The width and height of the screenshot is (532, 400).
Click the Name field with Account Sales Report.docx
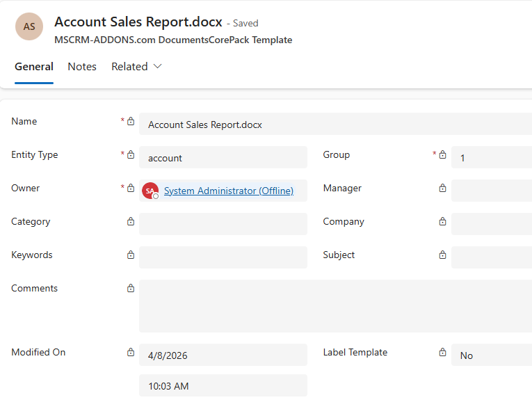click(x=335, y=125)
